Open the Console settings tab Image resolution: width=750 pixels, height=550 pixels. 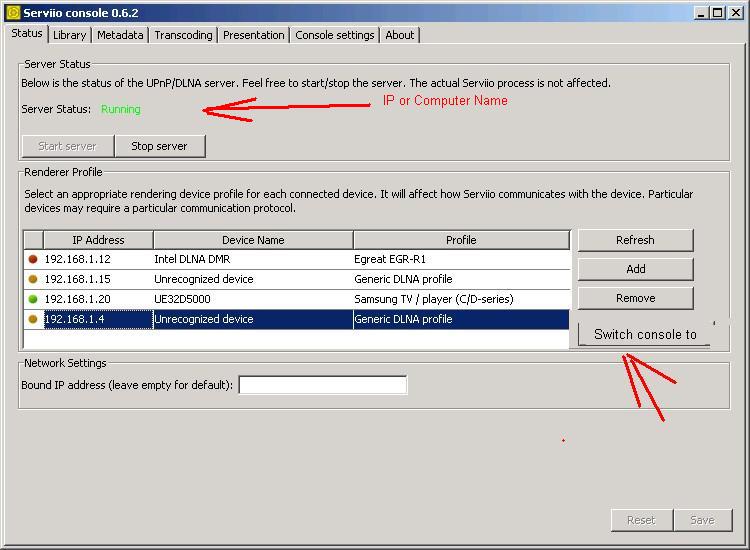point(335,35)
